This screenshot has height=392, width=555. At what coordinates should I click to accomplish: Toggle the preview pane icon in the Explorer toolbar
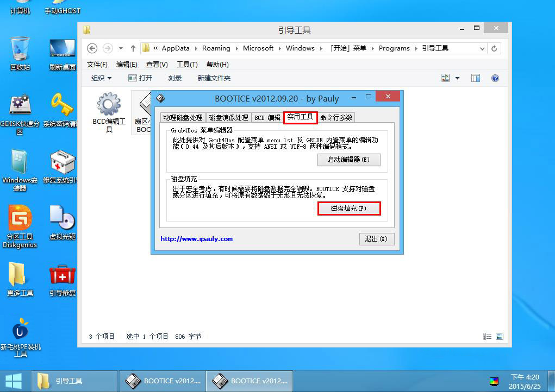(x=476, y=78)
